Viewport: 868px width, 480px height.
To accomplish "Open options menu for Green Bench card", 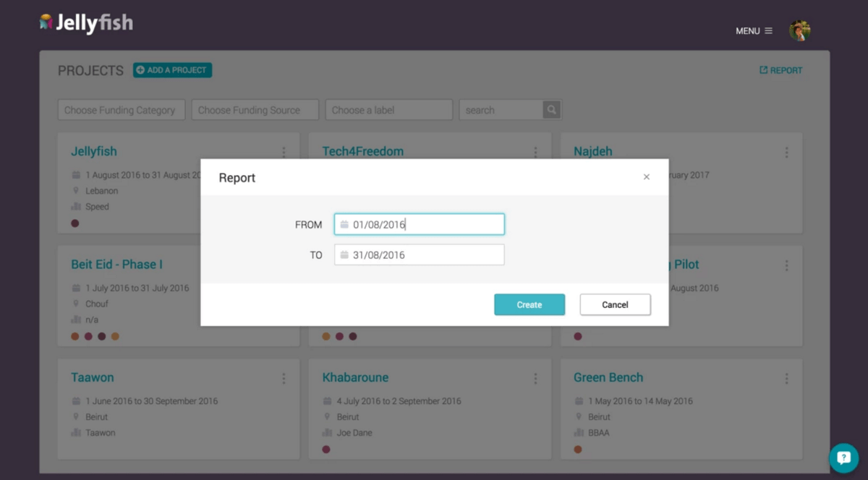I will [x=787, y=379].
